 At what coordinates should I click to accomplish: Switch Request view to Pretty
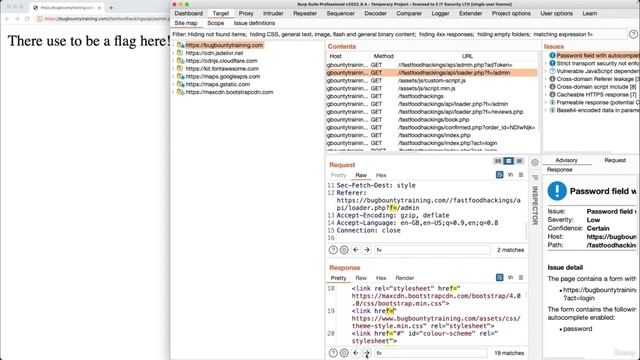[338, 175]
